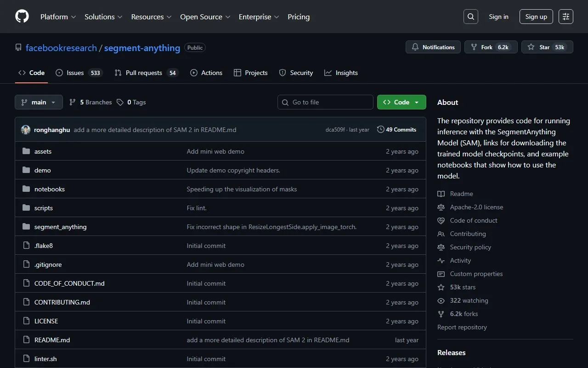The image size is (588, 368).
Task: Open the main branch dropdown
Action: click(39, 102)
